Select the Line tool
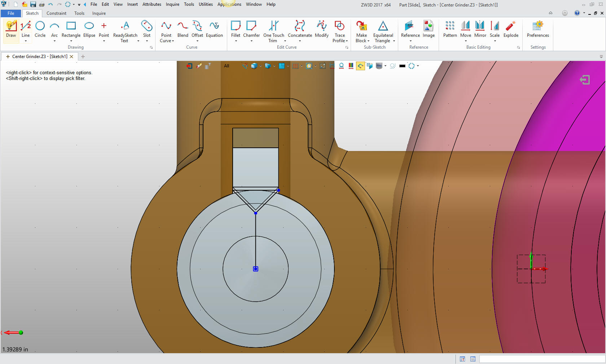Viewport: 606px width, 364px height. [x=26, y=29]
